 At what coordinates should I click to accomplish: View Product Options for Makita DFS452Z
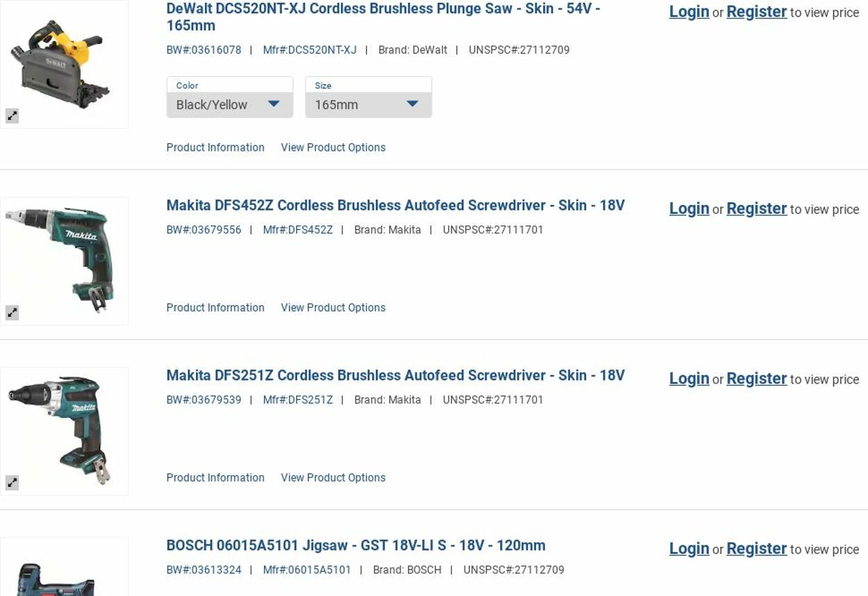click(333, 308)
